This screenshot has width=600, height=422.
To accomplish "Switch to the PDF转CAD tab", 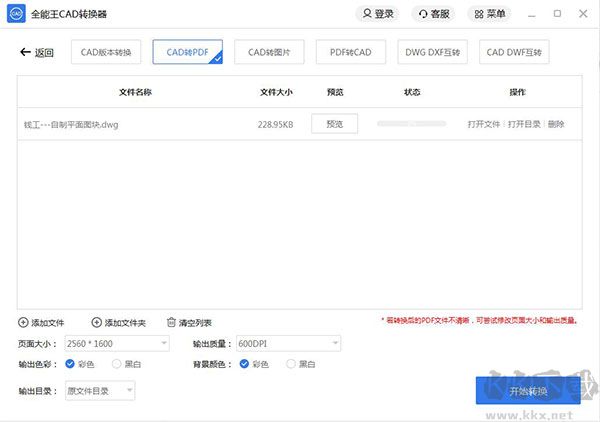I will (351, 52).
